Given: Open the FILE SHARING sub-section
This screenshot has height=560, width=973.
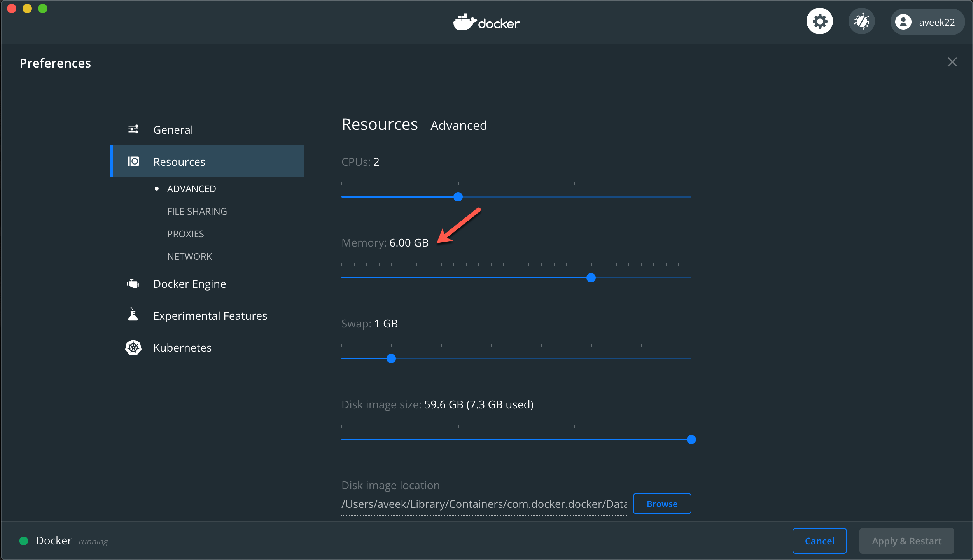Looking at the screenshot, I should click(x=197, y=212).
